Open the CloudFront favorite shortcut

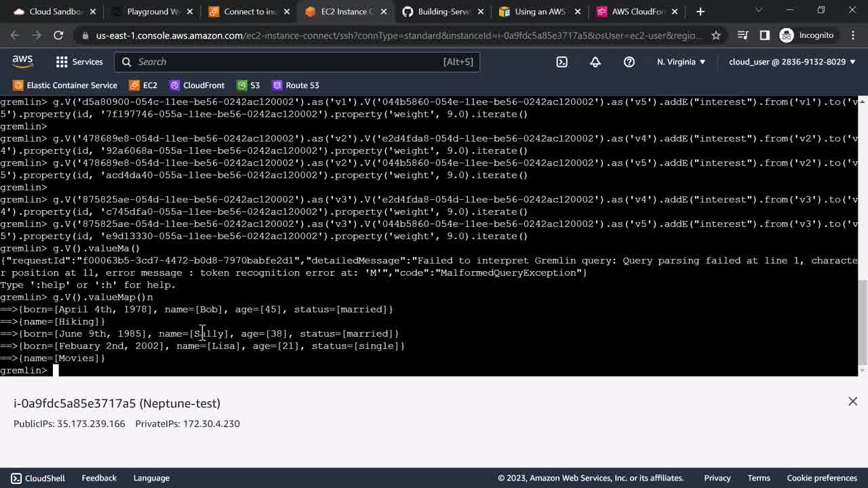[197, 85]
